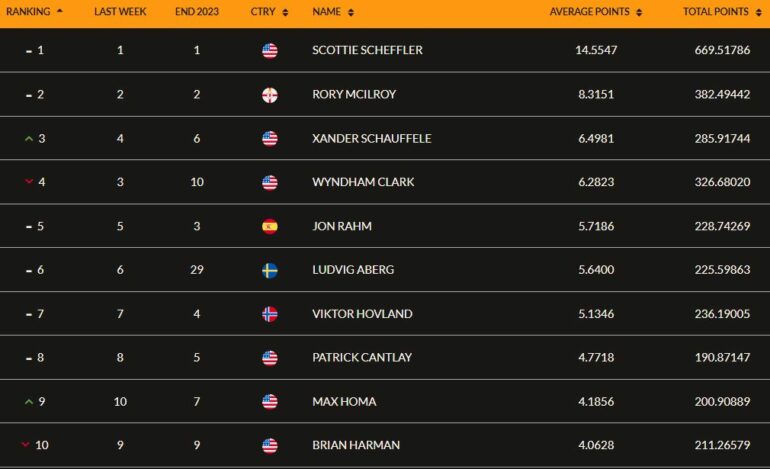Open Patrick Cantlay player name link
Screen dimensions: 770x469
point(362,358)
